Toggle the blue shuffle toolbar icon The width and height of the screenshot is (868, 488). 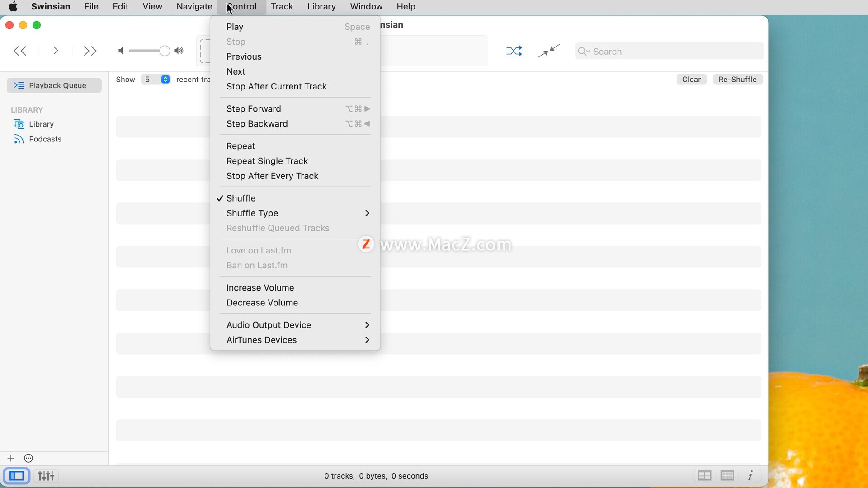coord(514,51)
